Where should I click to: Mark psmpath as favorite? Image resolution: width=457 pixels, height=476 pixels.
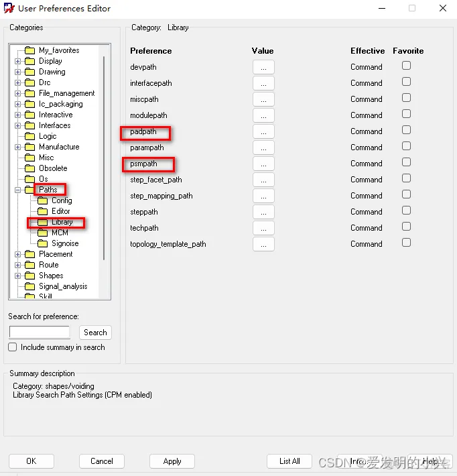pos(406,162)
